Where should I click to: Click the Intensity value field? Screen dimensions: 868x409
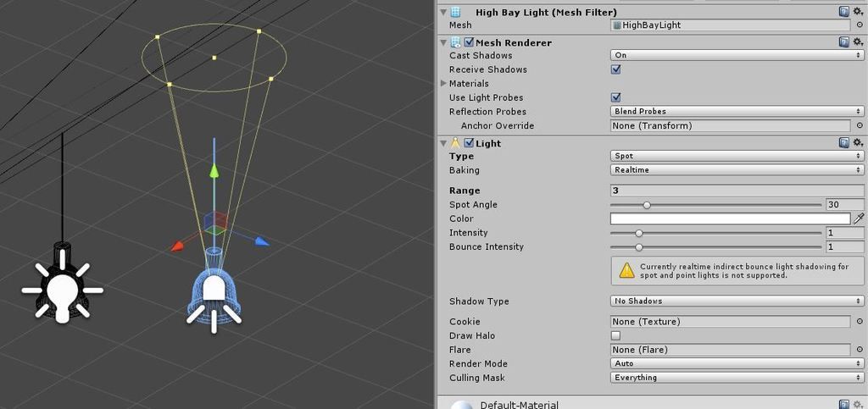[845, 233]
